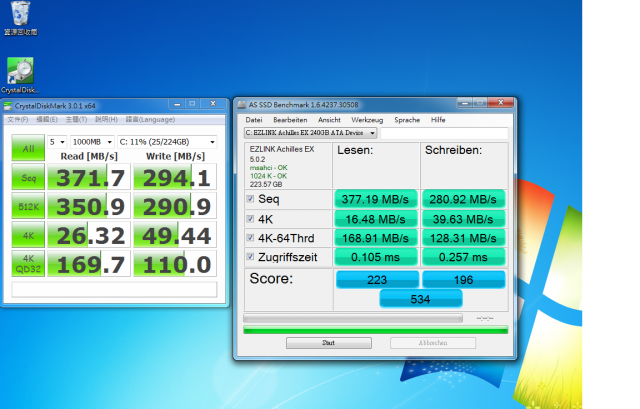Viewport: 640px width, 409px height.
Task: Close the AS SSD Benchmark window
Action: tap(500, 102)
